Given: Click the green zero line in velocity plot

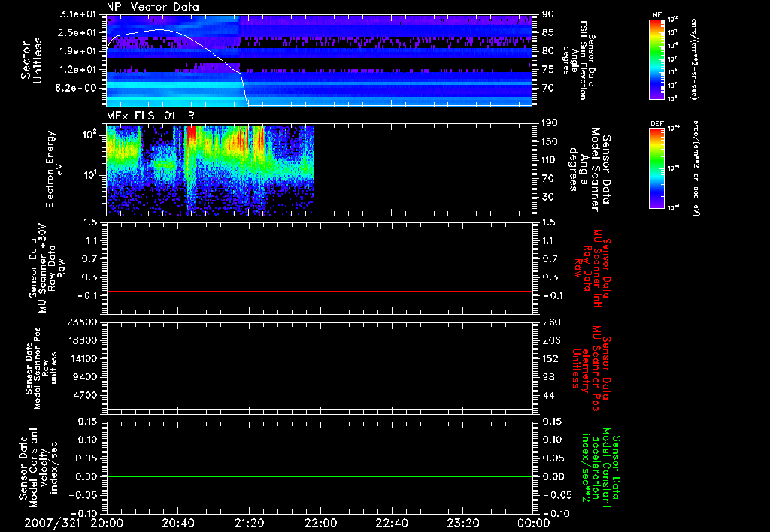Looking at the screenshot, I should (x=319, y=476).
